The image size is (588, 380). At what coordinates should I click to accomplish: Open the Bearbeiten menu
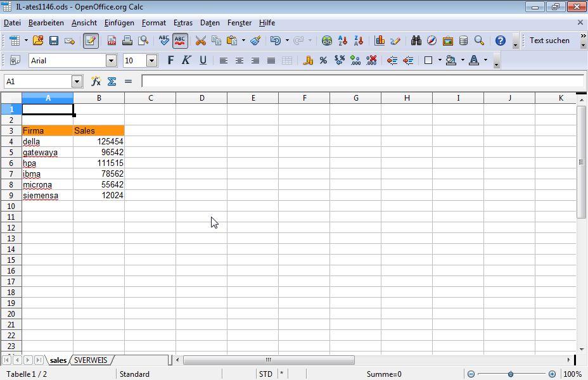(x=46, y=23)
